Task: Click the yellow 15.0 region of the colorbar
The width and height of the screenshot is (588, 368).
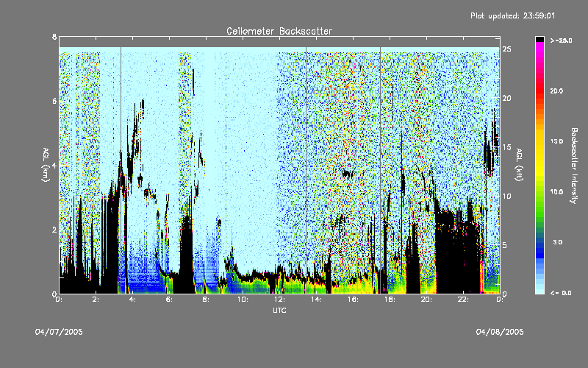Action: click(x=540, y=141)
